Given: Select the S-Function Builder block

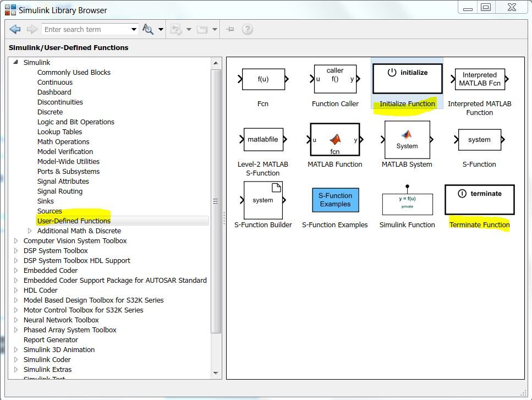Looking at the screenshot, I should point(263,200).
